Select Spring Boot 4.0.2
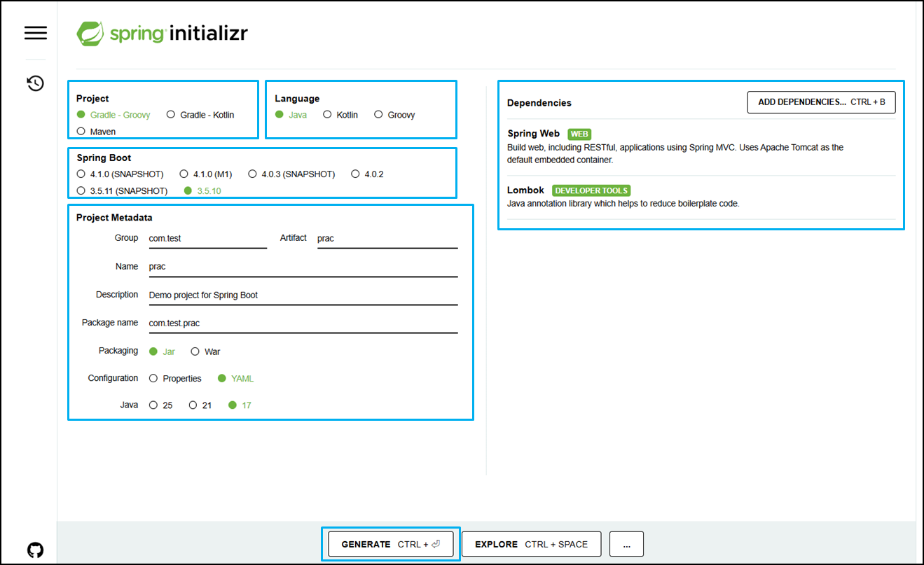Image resolution: width=924 pixels, height=565 pixels. (x=367, y=174)
